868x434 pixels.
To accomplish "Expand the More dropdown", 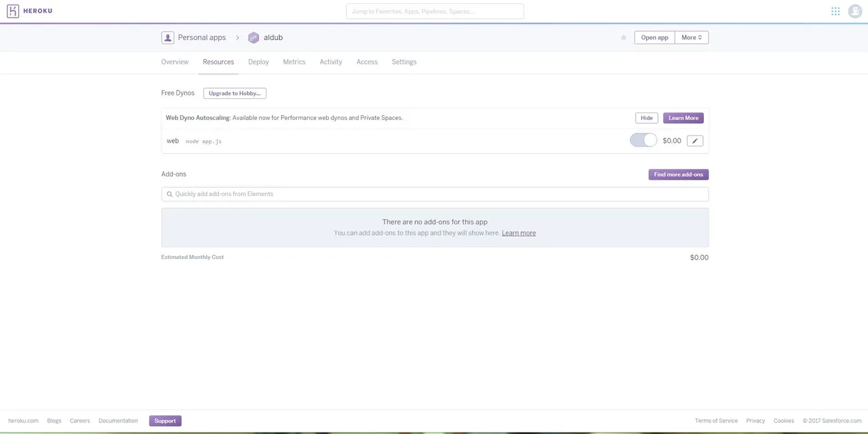I will coord(692,37).
